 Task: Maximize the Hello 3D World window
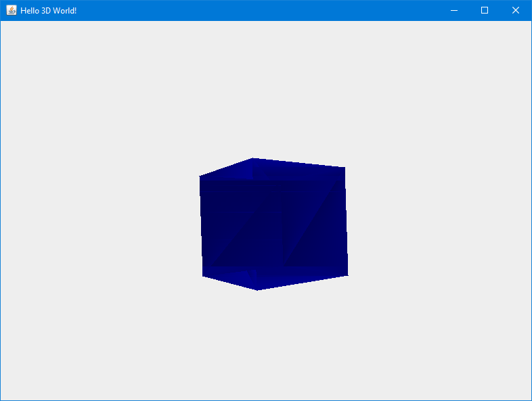485,11
